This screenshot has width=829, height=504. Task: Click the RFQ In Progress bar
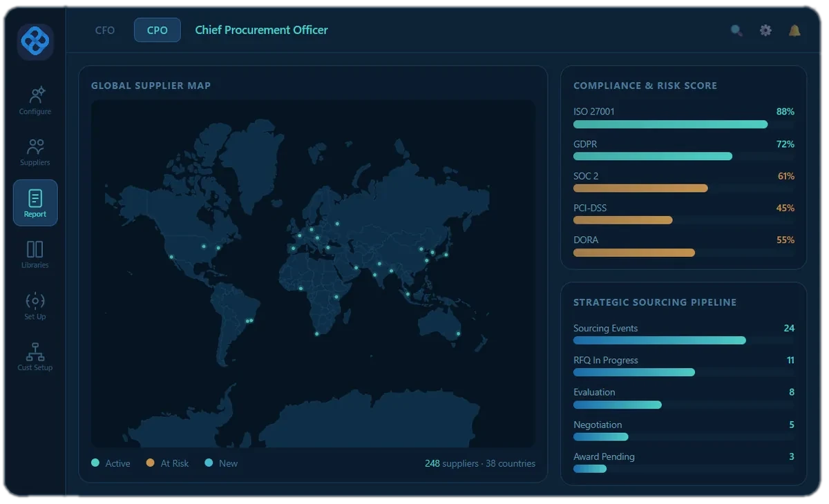click(684, 372)
